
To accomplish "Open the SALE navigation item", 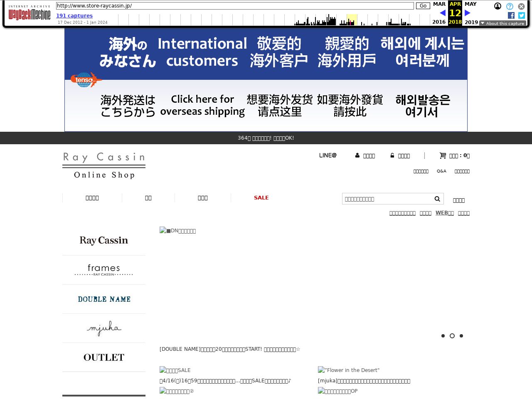I will [261, 198].
